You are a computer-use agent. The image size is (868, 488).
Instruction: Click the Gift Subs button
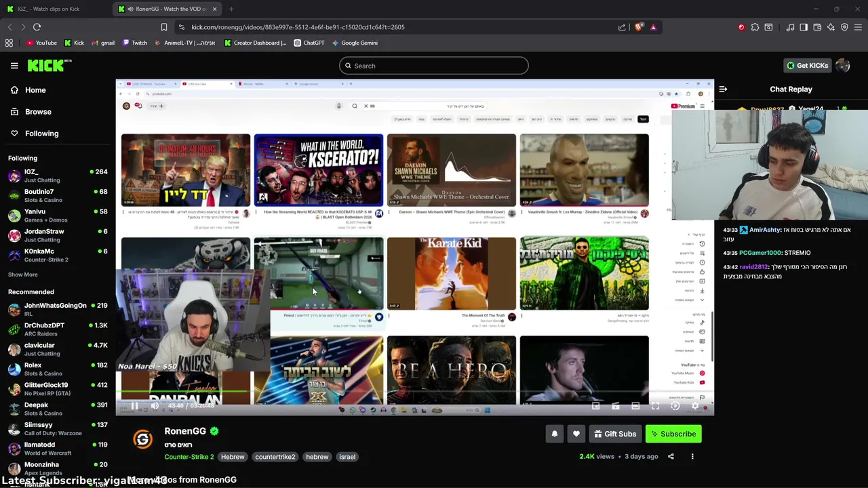click(615, 434)
